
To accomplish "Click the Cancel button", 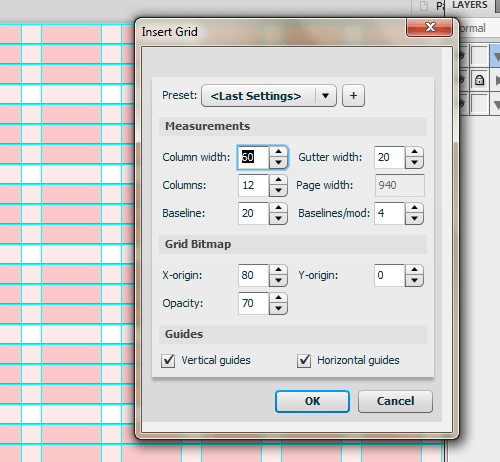I will point(395,401).
